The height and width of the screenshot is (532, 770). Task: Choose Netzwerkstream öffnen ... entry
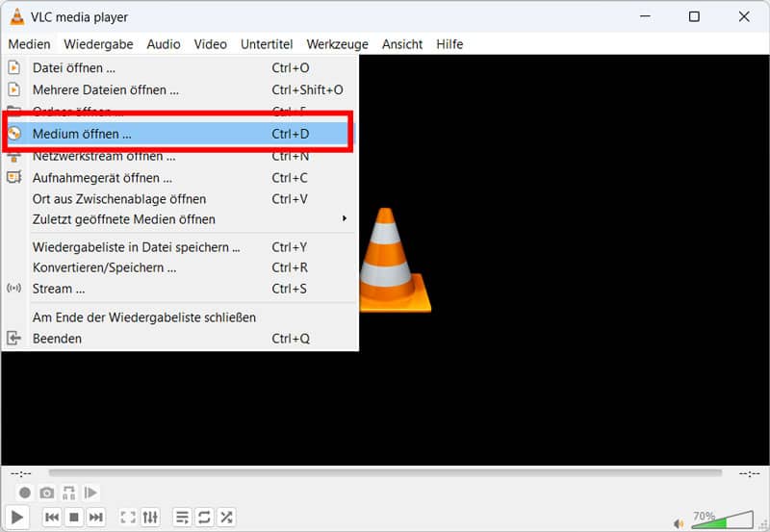[x=180, y=156]
